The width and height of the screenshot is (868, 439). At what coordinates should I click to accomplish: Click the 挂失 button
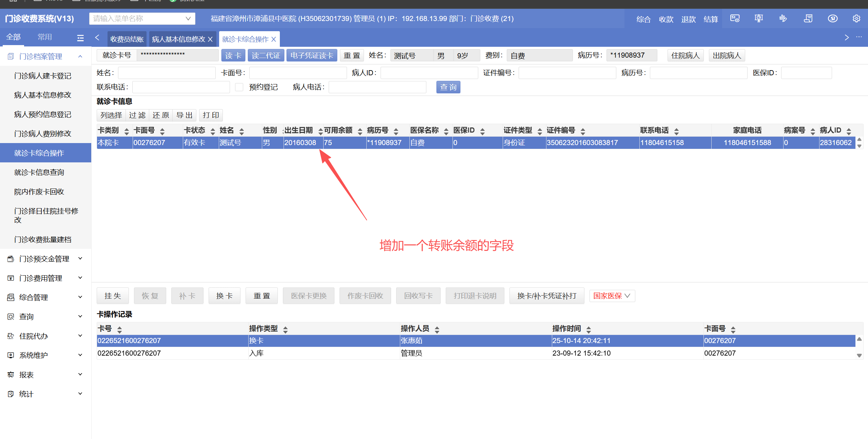coord(113,296)
